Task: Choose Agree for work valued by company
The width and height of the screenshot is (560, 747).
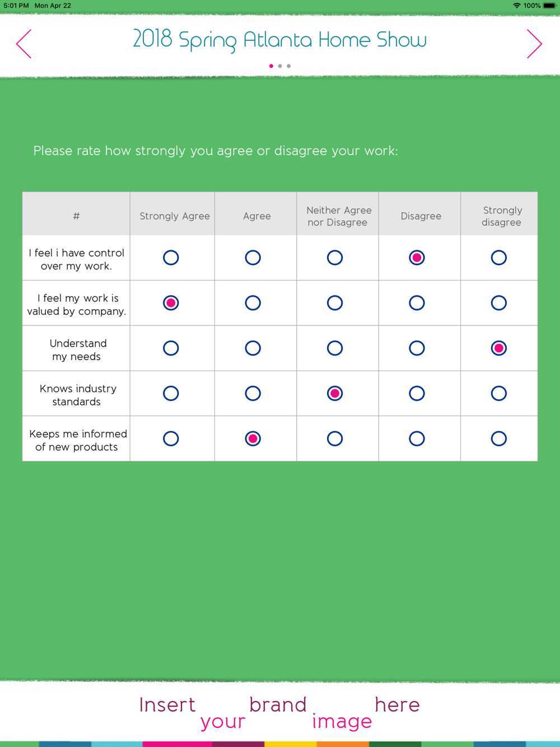Action: tap(253, 303)
